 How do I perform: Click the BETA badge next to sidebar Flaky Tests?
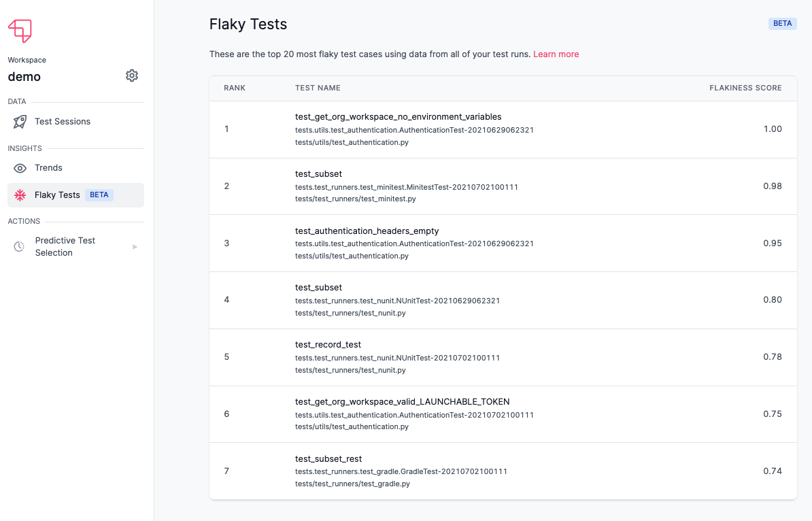click(x=99, y=195)
